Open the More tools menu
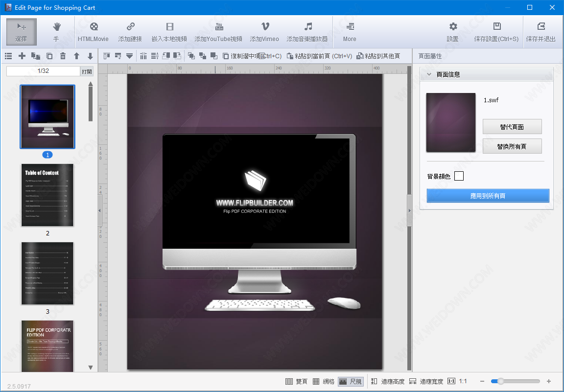Image resolution: width=564 pixels, height=392 pixels. [350, 32]
